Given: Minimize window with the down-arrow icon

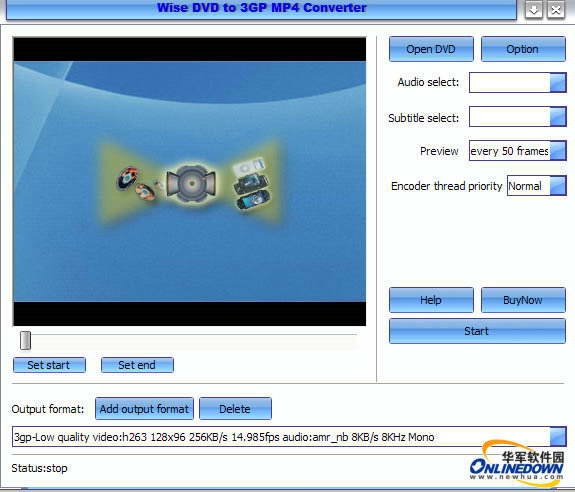Looking at the screenshot, I should tap(534, 10).
